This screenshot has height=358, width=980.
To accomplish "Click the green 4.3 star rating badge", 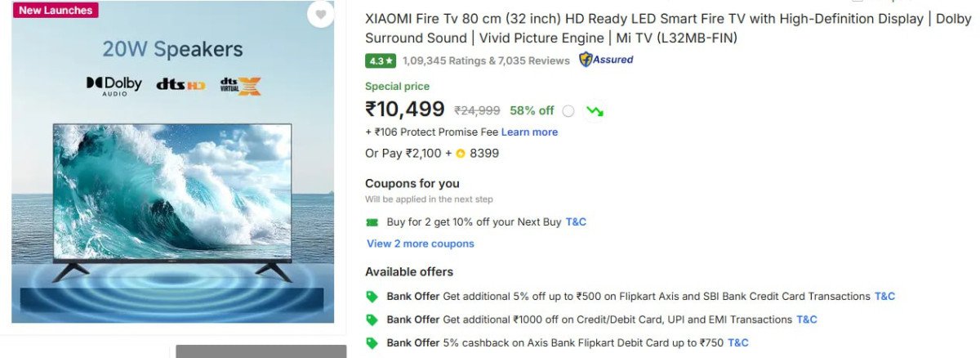I will click(x=381, y=60).
